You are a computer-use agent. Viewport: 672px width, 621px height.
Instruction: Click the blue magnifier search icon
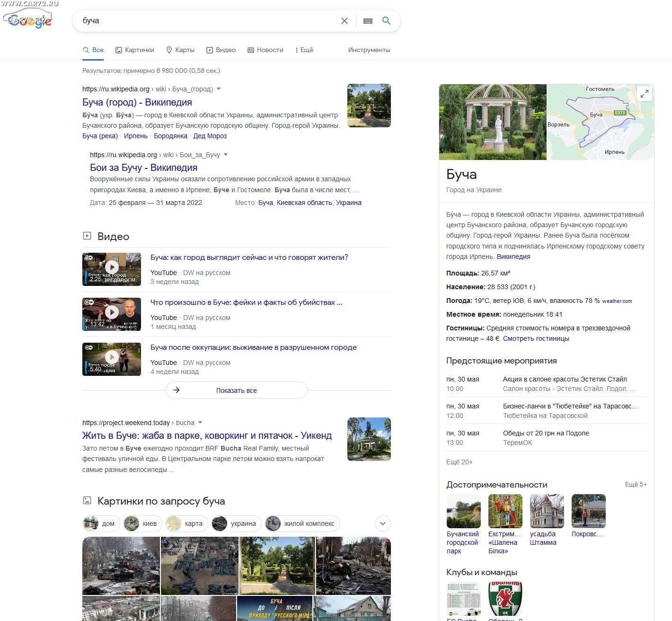(386, 21)
